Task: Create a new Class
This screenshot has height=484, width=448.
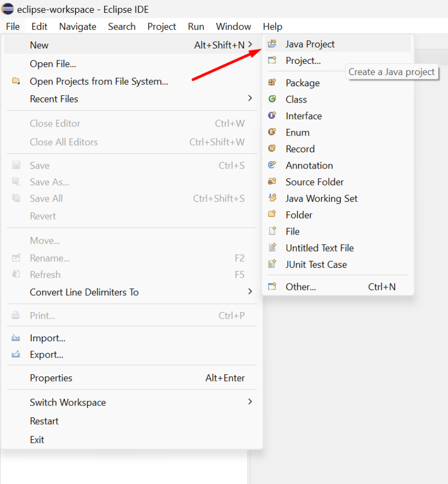Action: [337, 99]
